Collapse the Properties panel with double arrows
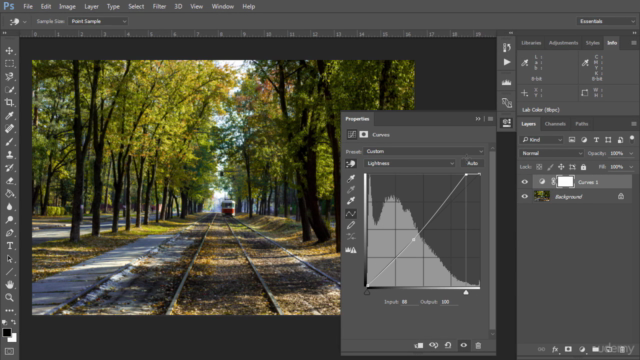The image size is (640, 360). coord(478,119)
